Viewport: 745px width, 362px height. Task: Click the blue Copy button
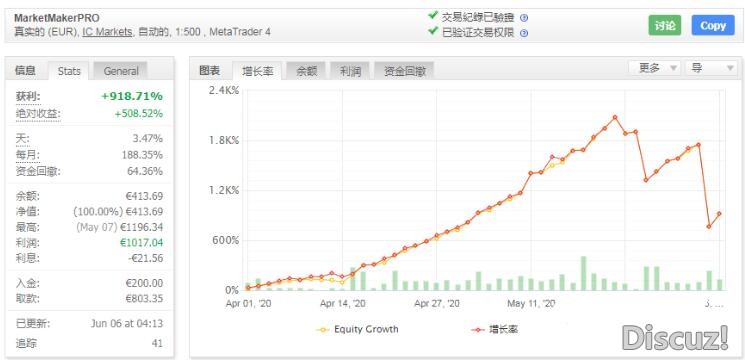[713, 26]
